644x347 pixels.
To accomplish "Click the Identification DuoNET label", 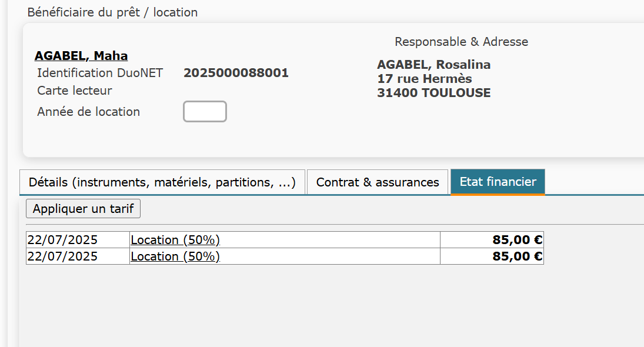I will pos(100,73).
